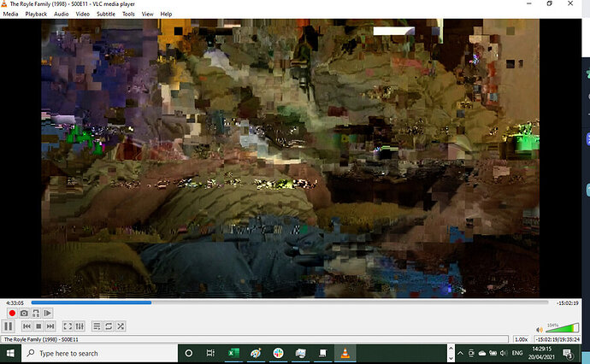Click status bar title The Royle Family
The height and width of the screenshot is (364, 590).
click(x=41, y=339)
